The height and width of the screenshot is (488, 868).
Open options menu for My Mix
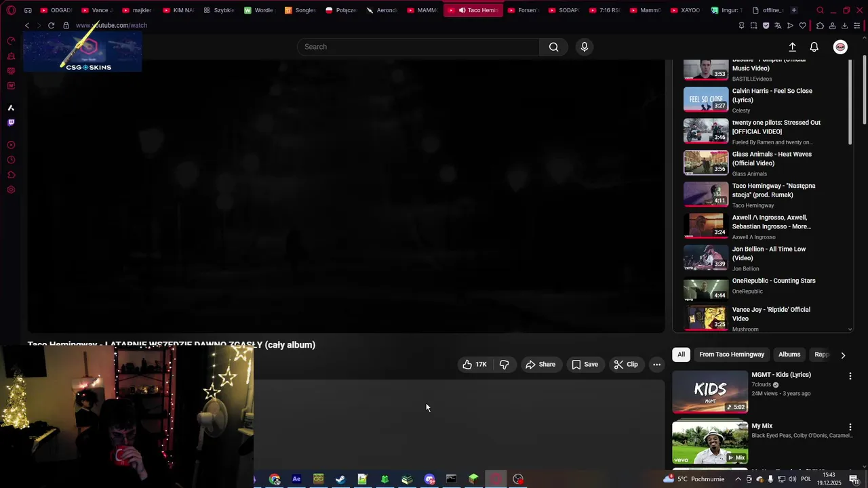[x=850, y=427]
